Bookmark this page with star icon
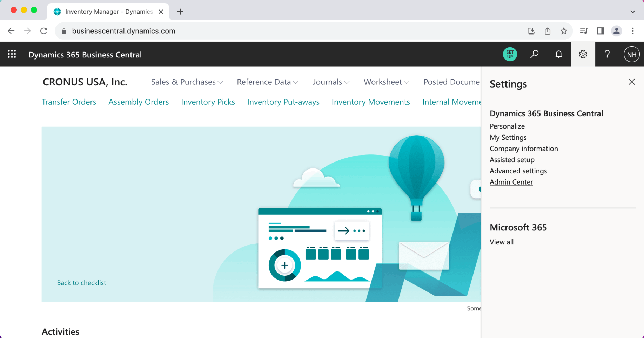644x338 pixels. [564, 31]
